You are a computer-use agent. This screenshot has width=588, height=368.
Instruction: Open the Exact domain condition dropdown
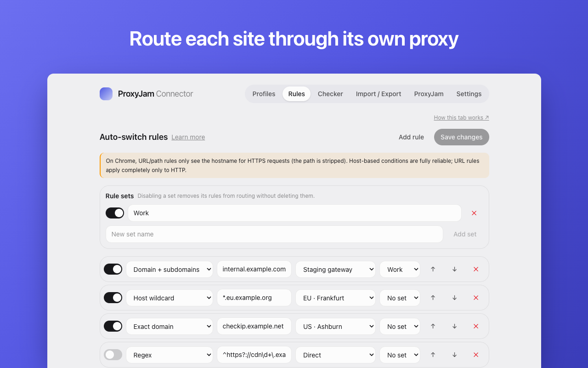click(170, 327)
